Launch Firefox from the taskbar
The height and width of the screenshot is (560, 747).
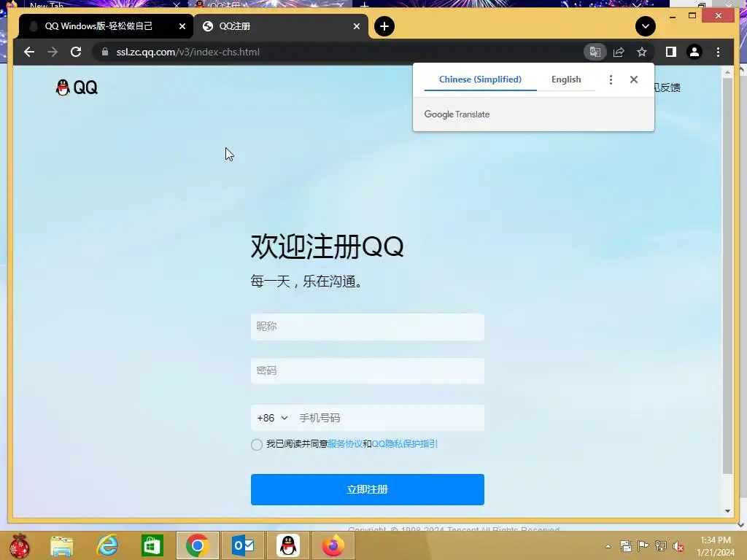pyautogui.click(x=333, y=545)
